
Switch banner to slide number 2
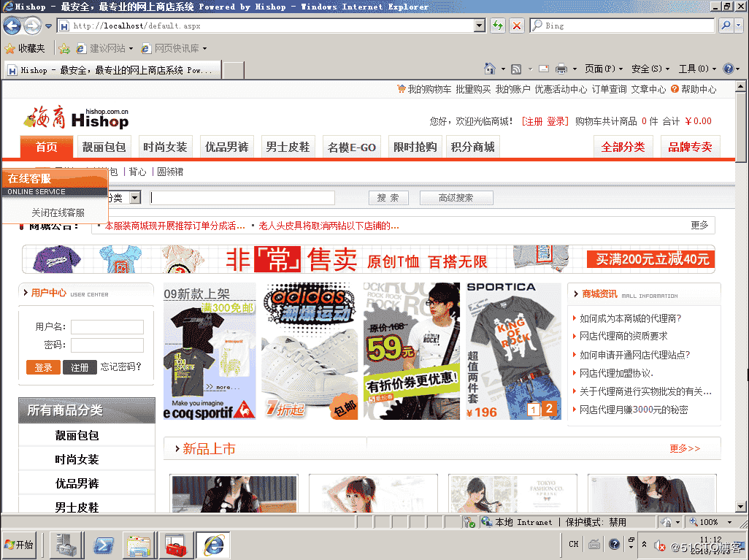pos(549,409)
